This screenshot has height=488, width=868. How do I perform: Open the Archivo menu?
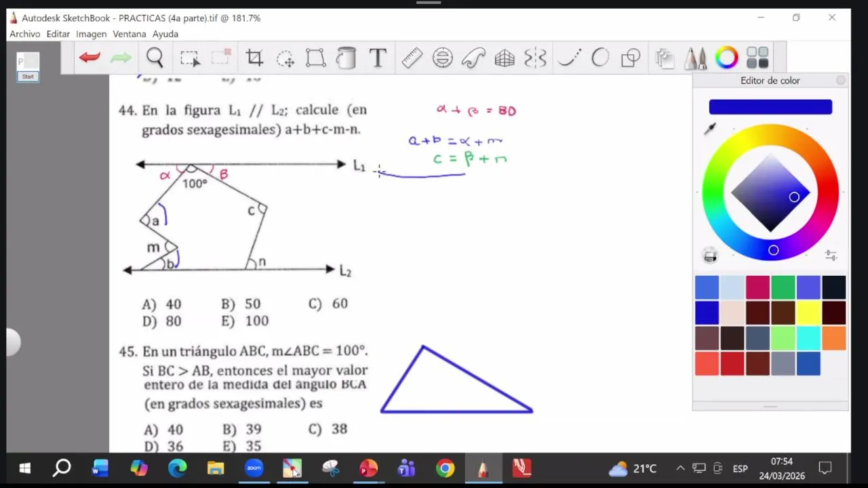click(x=25, y=34)
